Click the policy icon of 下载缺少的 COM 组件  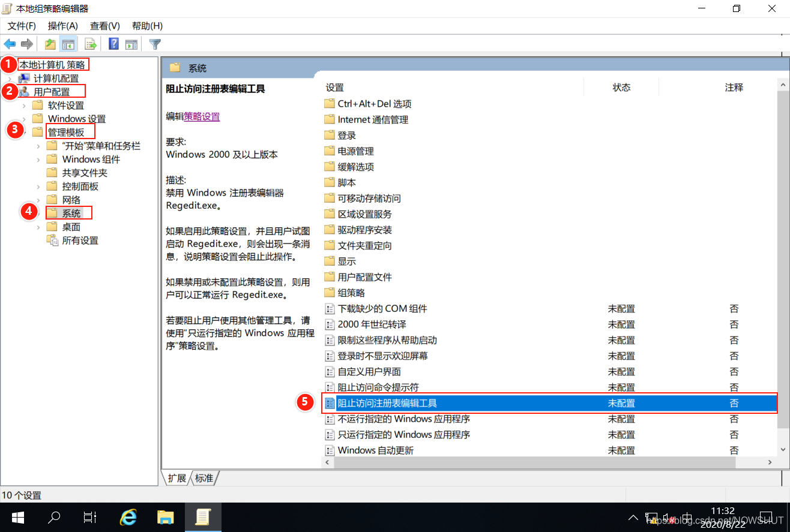(x=329, y=309)
